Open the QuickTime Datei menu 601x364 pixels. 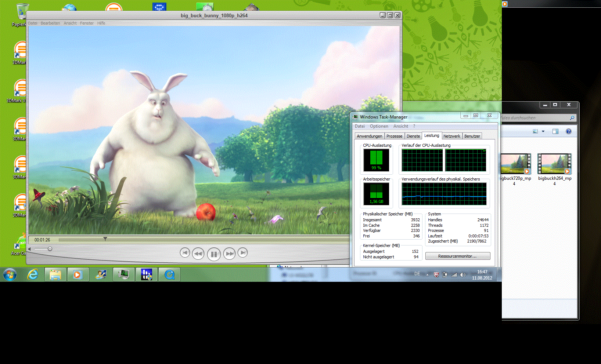click(33, 23)
